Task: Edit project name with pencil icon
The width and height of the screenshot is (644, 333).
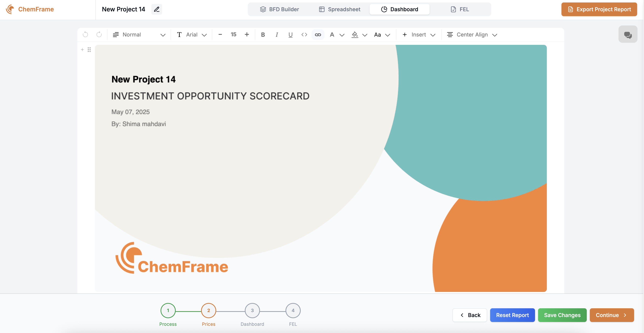Action: tap(157, 9)
